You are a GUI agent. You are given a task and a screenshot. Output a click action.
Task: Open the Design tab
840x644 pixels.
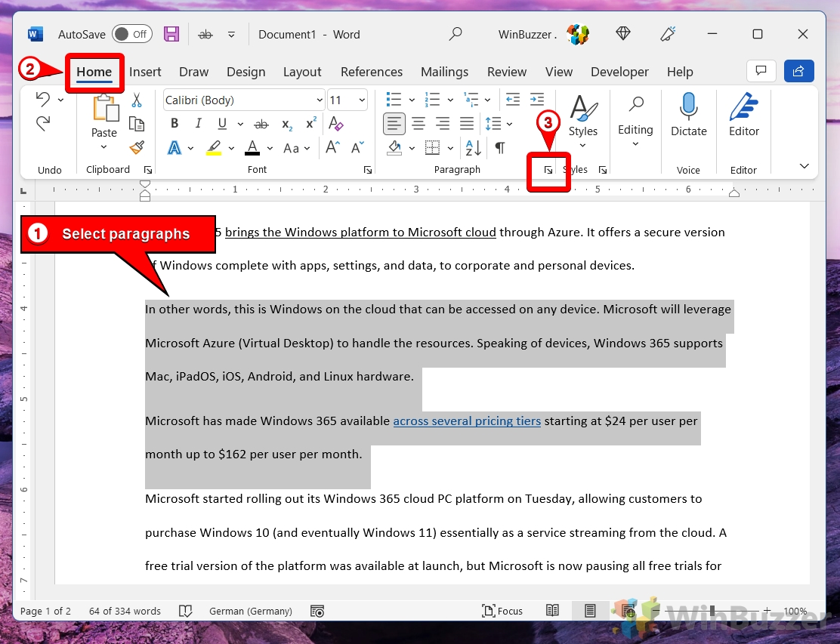point(246,72)
